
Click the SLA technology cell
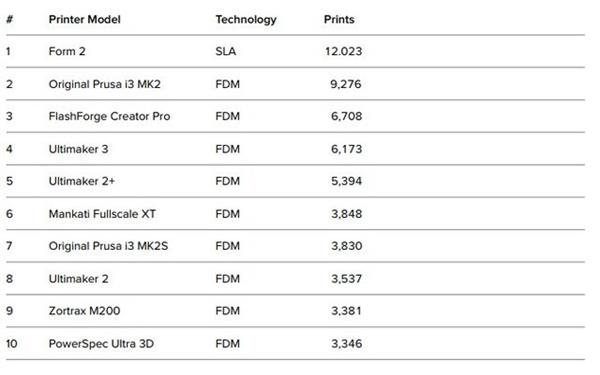point(225,51)
